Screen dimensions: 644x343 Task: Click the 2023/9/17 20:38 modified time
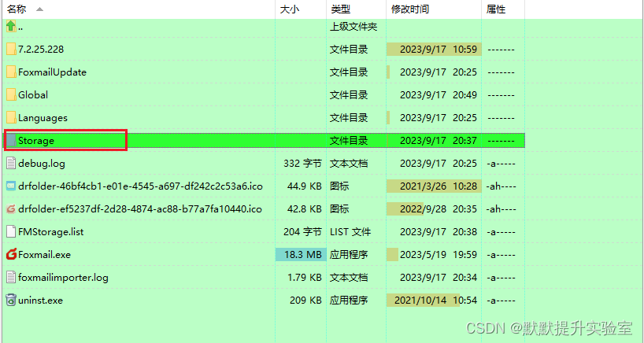pyautogui.click(x=439, y=232)
